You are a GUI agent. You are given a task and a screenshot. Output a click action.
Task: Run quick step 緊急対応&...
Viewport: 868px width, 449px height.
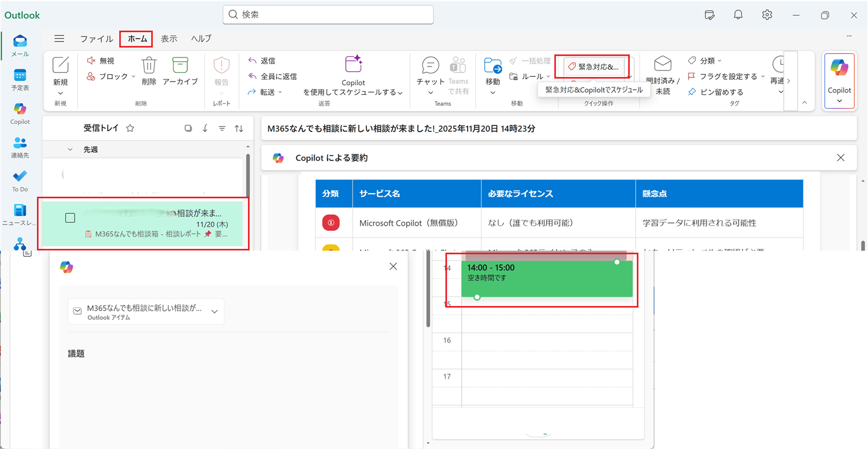(594, 67)
